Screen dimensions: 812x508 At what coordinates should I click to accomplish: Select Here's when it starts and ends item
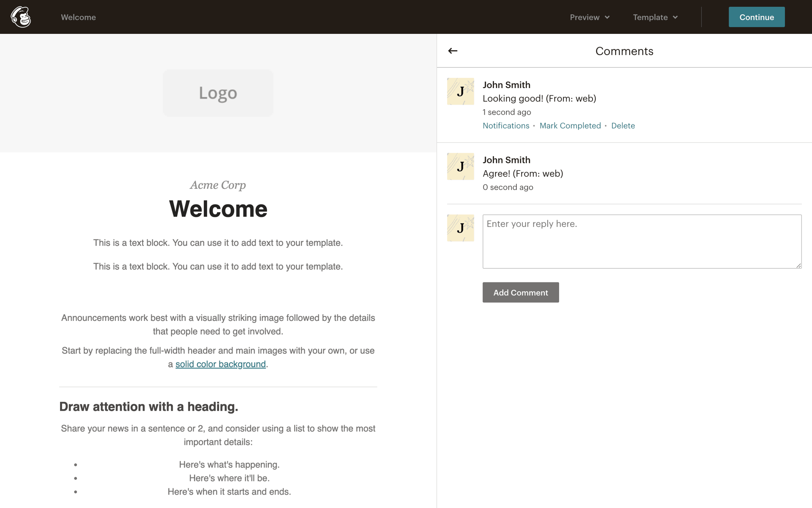coord(229,491)
